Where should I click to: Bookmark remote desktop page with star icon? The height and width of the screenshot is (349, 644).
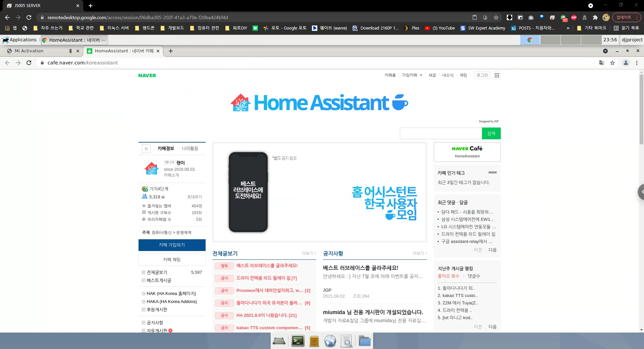[x=496, y=17]
